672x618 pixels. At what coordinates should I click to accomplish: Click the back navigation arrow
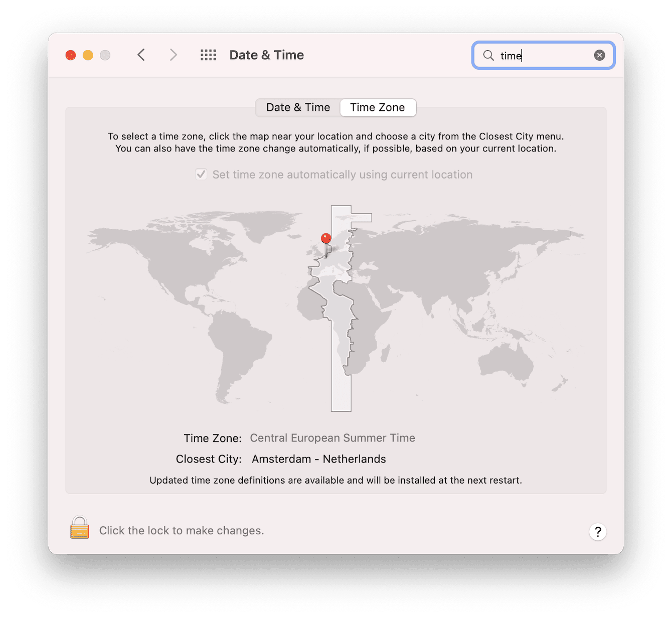[x=141, y=55]
